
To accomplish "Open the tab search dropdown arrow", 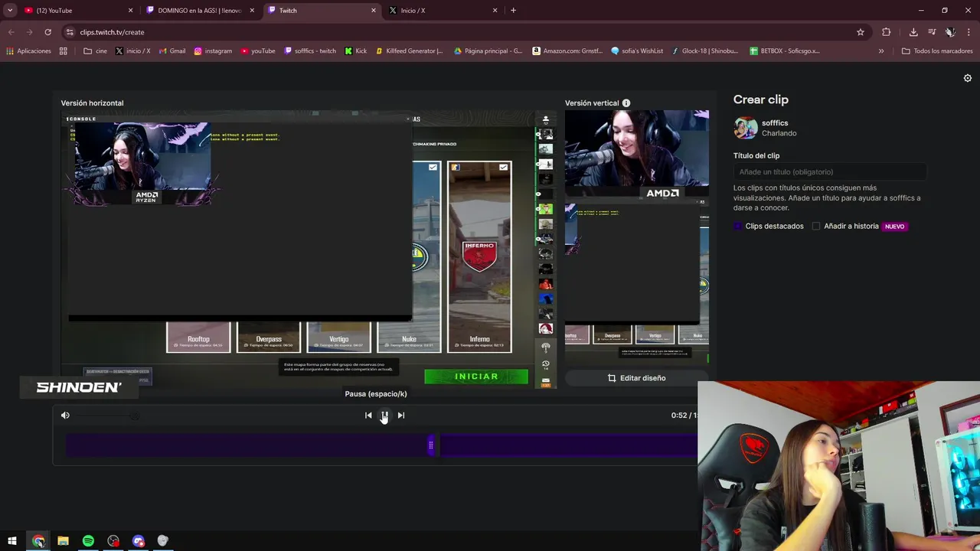I will coord(9,11).
